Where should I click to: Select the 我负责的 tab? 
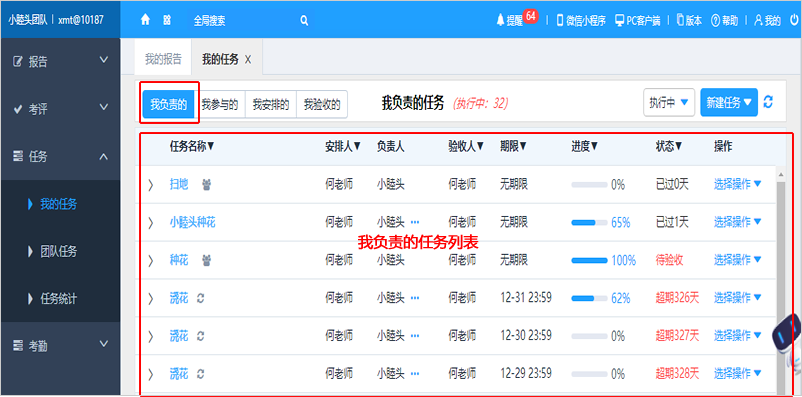169,105
